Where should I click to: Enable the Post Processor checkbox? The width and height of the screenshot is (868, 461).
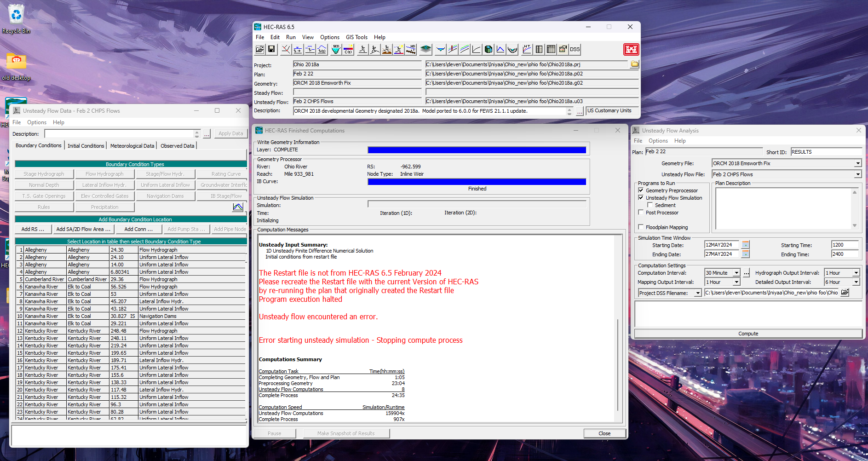point(641,212)
